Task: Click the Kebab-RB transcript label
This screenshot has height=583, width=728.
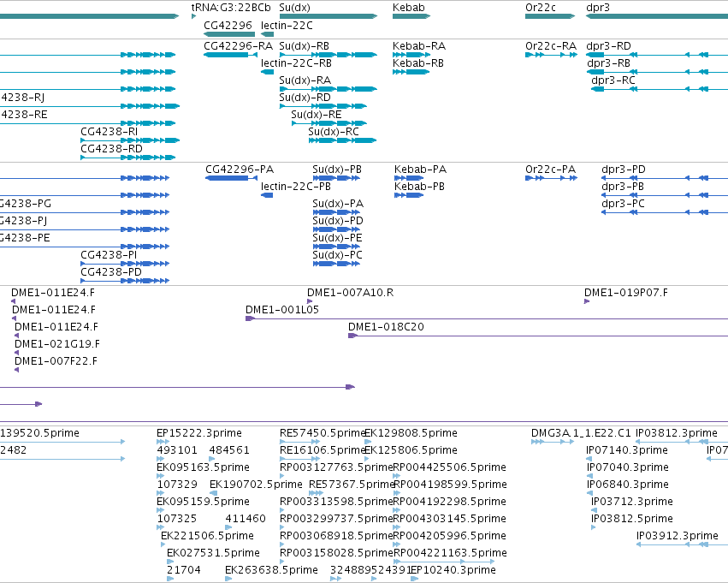Action: pyautogui.click(x=418, y=63)
